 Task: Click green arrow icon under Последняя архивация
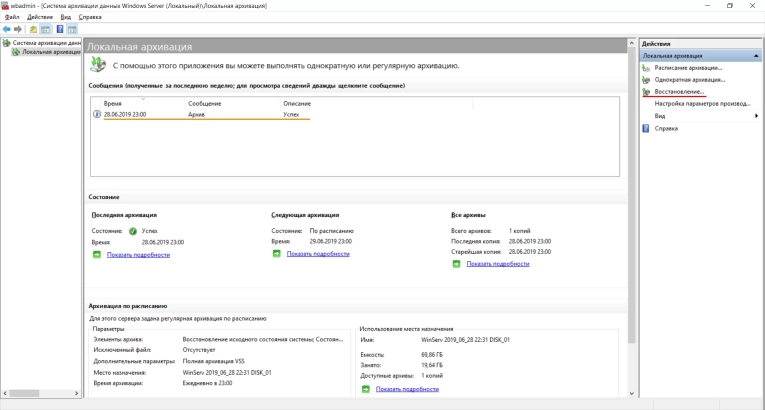pyautogui.click(x=97, y=255)
